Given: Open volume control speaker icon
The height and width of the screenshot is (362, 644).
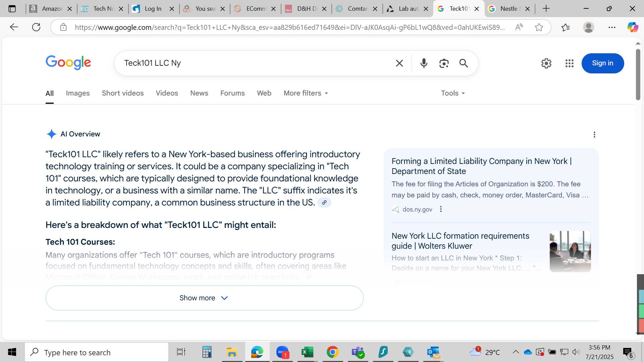Looking at the screenshot, I should [576, 352].
